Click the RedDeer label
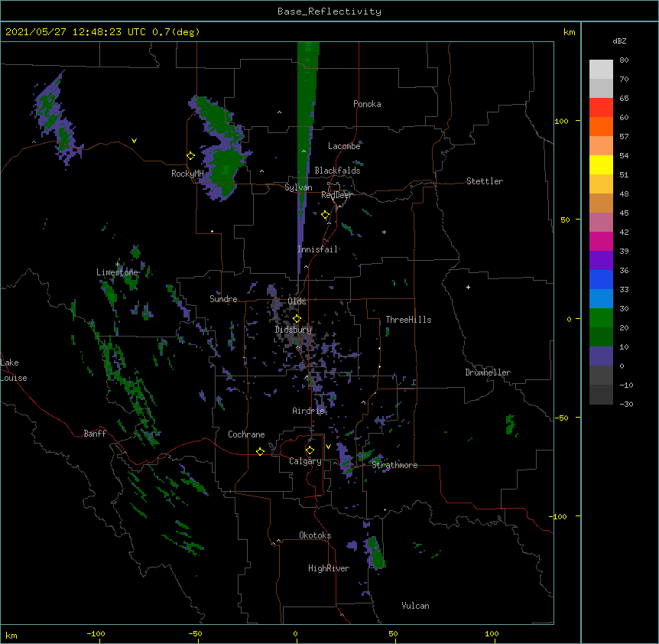This screenshot has width=659, height=644. click(x=336, y=195)
